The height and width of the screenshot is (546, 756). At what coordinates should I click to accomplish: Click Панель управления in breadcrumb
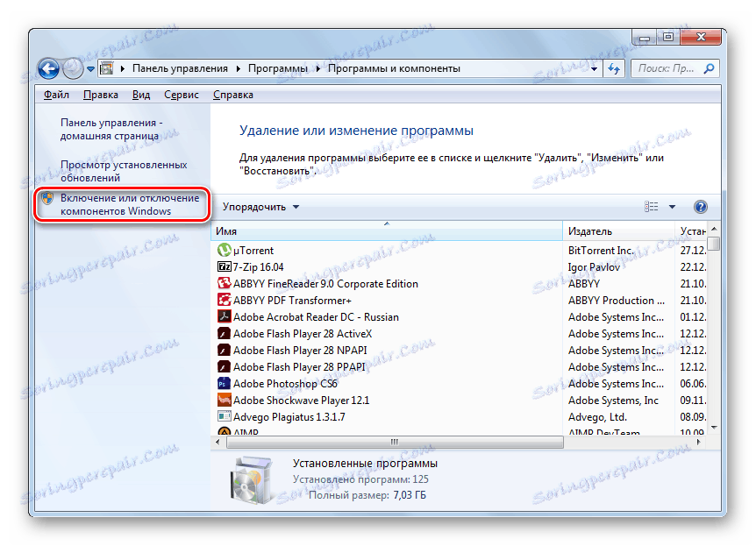(x=180, y=68)
